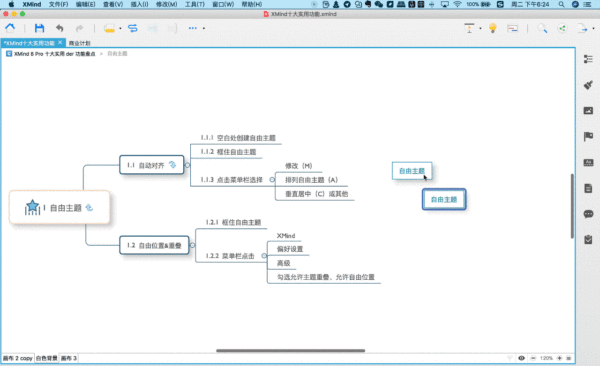The image size is (600, 366).
Task: Click the horizontal scrollbar at canvas bottom
Action: (290, 350)
